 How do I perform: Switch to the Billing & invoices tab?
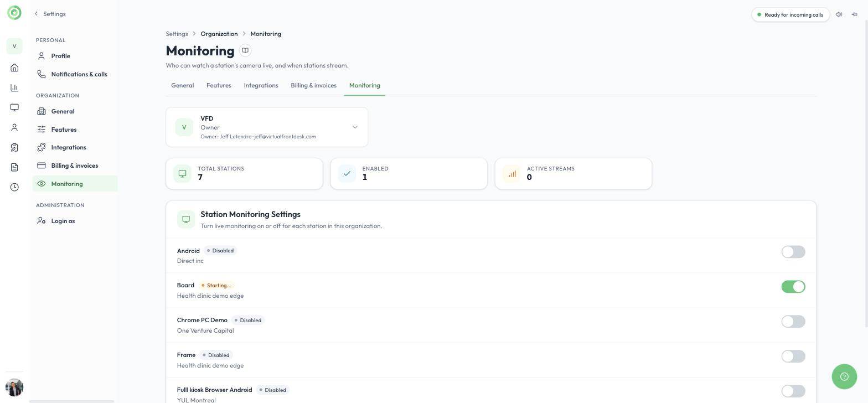[313, 85]
